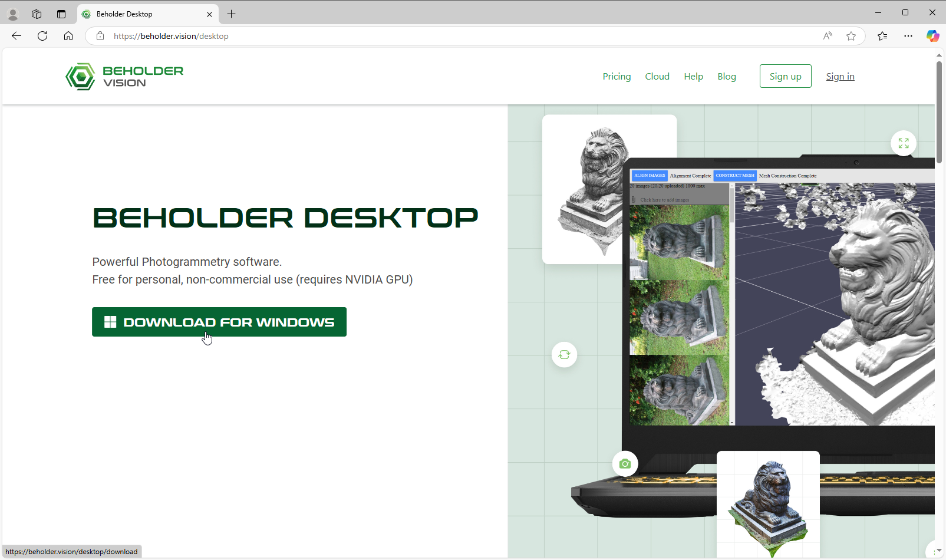The width and height of the screenshot is (946, 560).
Task: Open the tab actions menu icon
Action: pyautogui.click(x=61, y=14)
